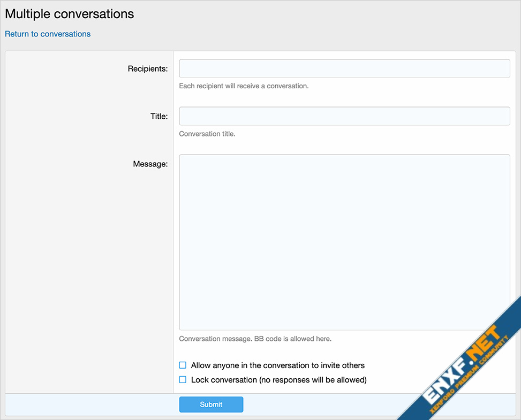Click the Multiple conversations page heading
521x420 pixels.
(70, 14)
